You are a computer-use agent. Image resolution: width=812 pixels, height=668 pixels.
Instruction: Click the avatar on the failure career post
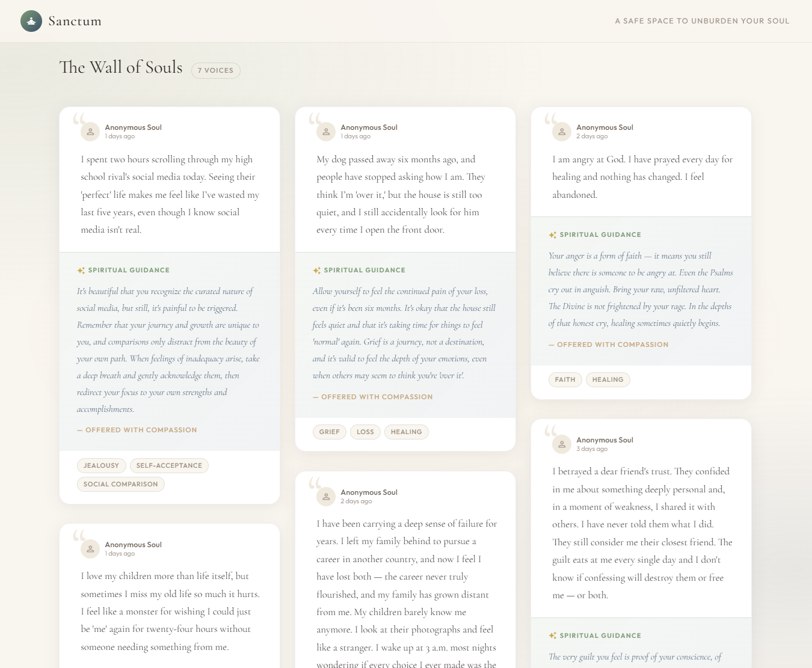point(326,497)
